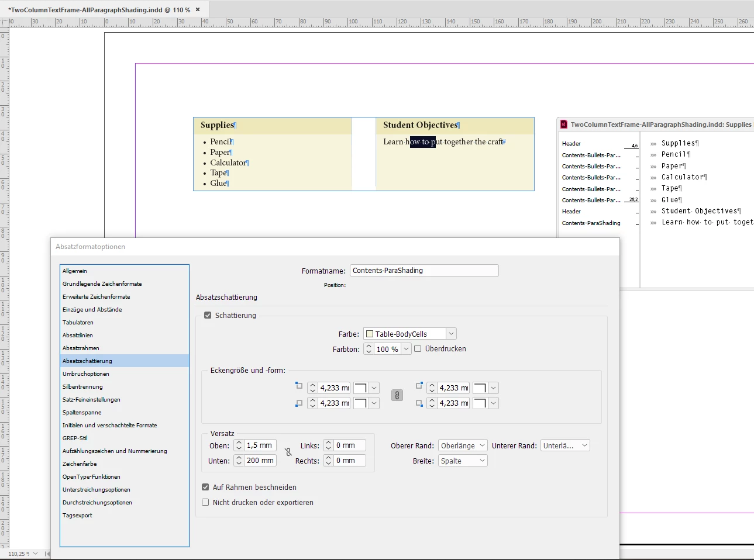Close the TwoColumnTextFrame document tab
Screen dimensions: 754x560
(198, 9)
